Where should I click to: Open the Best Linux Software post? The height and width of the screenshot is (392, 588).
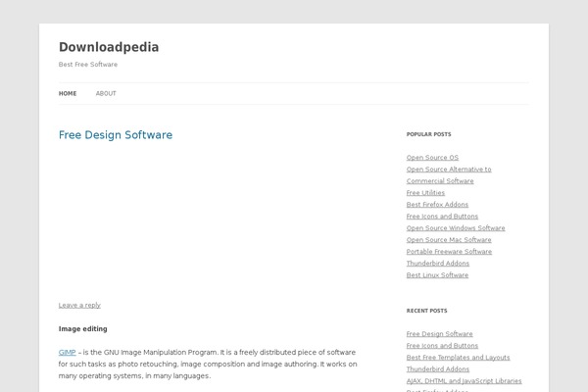(x=437, y=275)
